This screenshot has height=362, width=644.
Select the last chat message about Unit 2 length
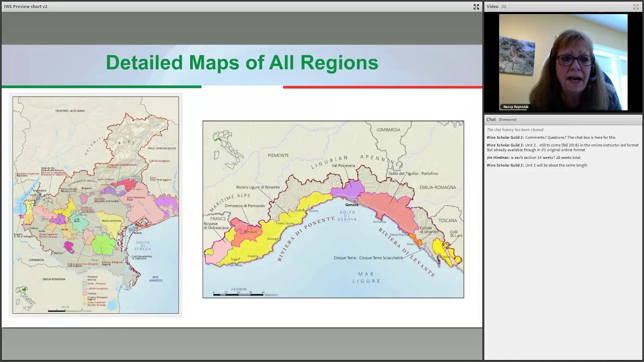pos(537,165)
